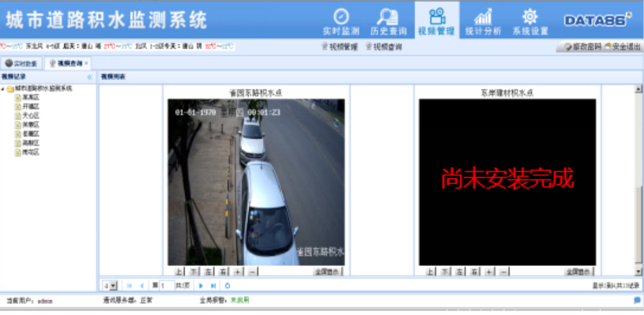Screen dimensions: 644x315
Task: Tilt the street camera up with 上
Action: click(x=179, y=272)
